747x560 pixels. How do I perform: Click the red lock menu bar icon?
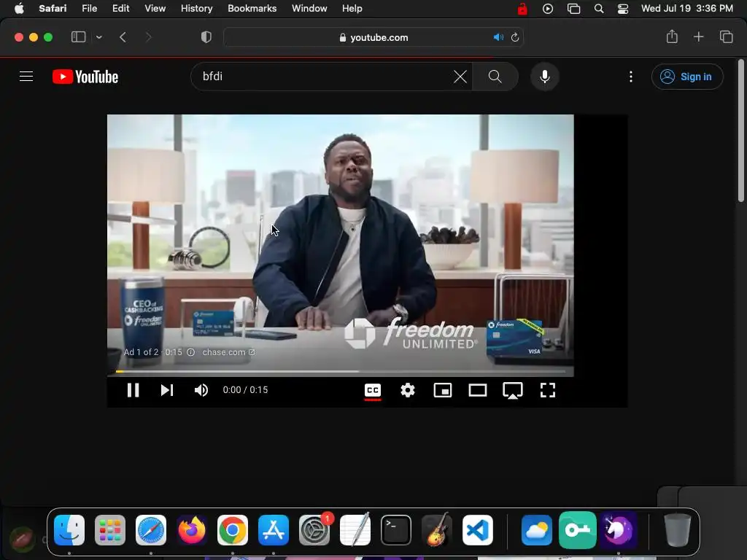click(522, 9)
